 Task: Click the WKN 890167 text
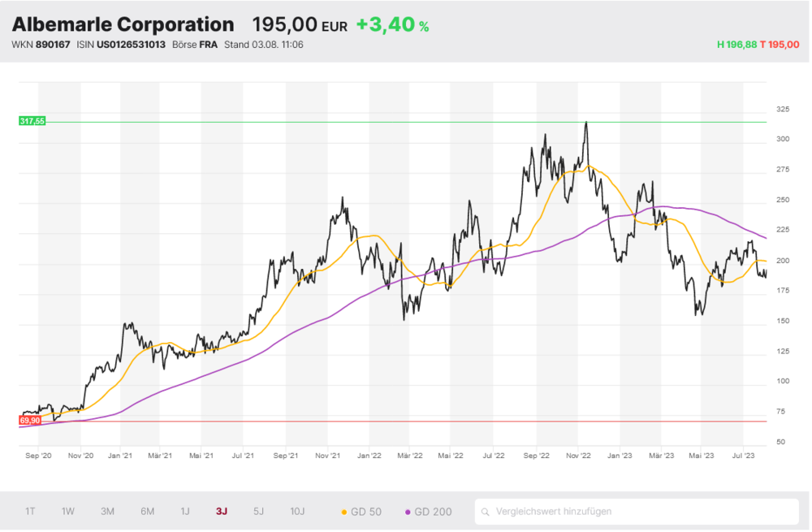point(41,45)
